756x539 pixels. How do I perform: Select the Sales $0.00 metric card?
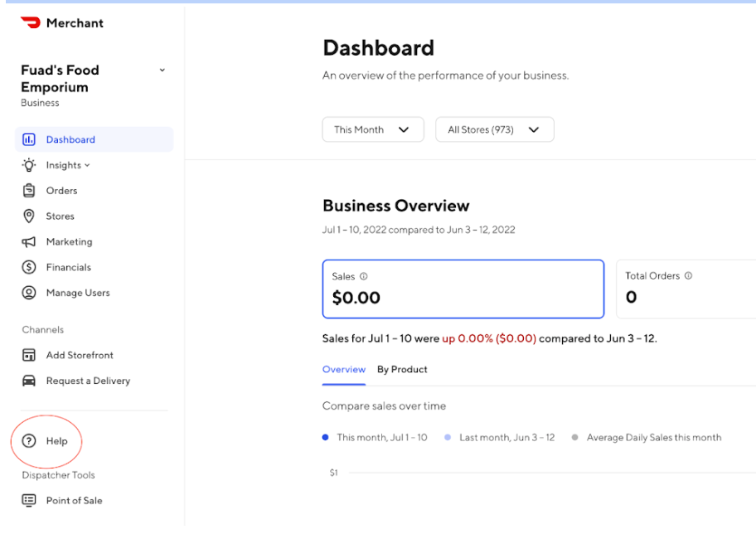click(x=463, y=289)
